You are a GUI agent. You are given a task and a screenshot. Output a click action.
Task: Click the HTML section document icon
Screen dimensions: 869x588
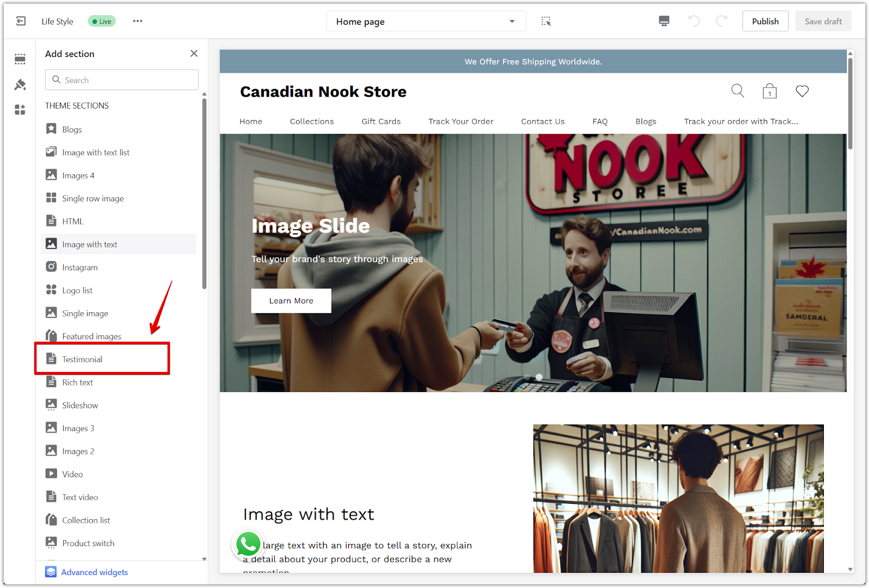pos(51,220)
